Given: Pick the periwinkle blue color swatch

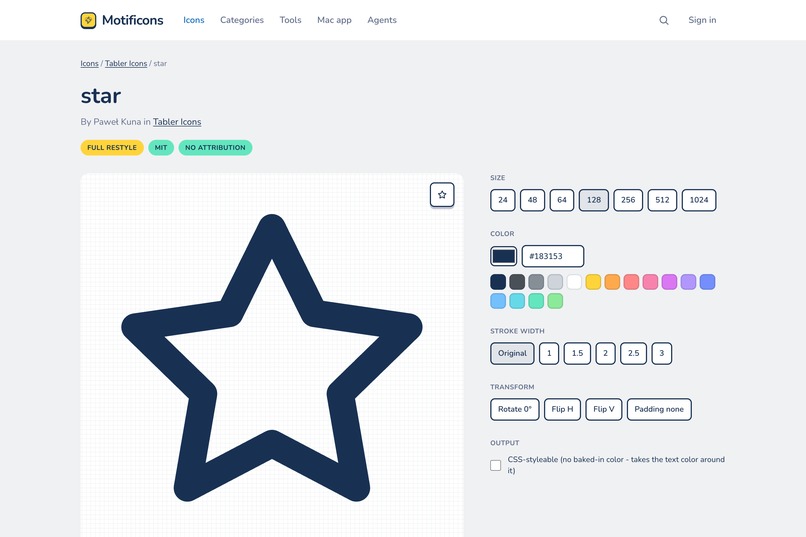Looking at the screenshot, I should coord(707,282).
